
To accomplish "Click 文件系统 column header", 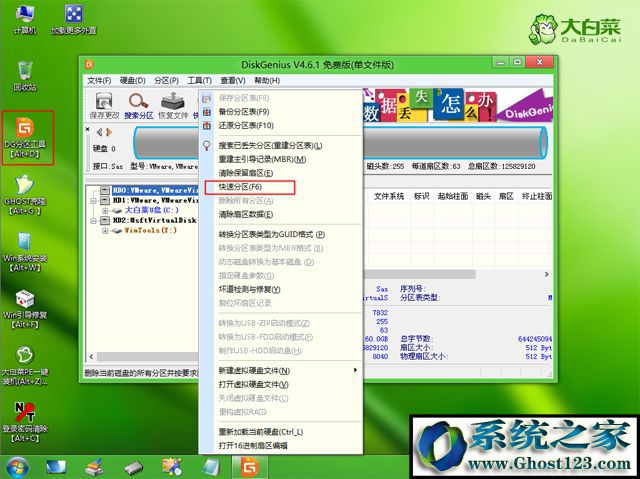I will [x=389, y=196].
